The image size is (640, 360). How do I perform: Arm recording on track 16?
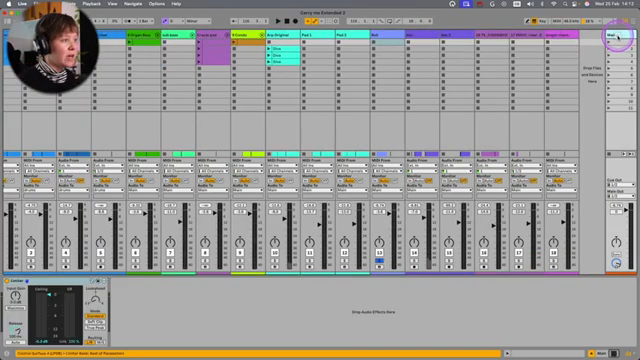tap(484, 267)
